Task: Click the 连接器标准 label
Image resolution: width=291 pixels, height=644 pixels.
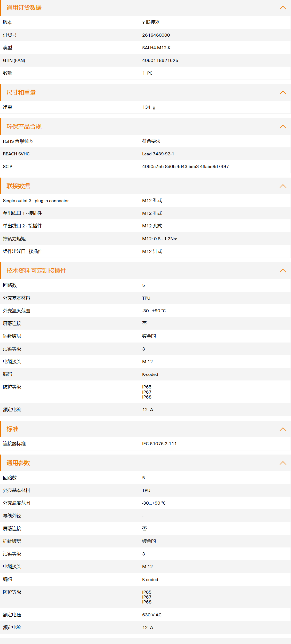Action: pyautogui.click(x=14, y=444)
